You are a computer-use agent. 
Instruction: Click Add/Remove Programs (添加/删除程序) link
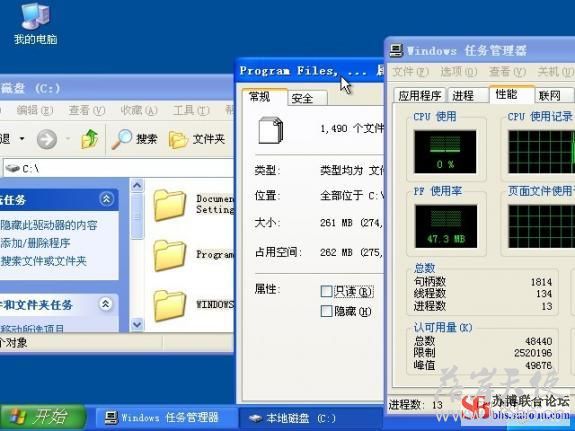click(x=35, y=243)
